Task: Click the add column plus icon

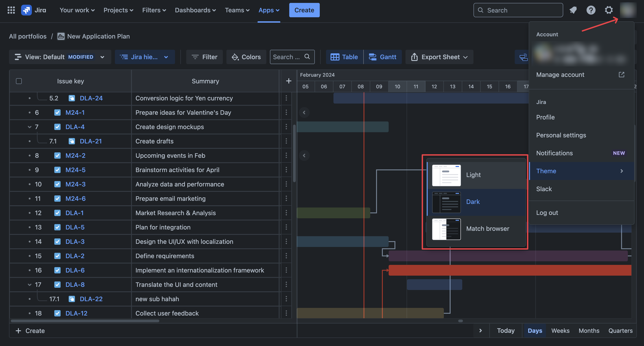Action: pyautogui.click(x=289, y=81)
